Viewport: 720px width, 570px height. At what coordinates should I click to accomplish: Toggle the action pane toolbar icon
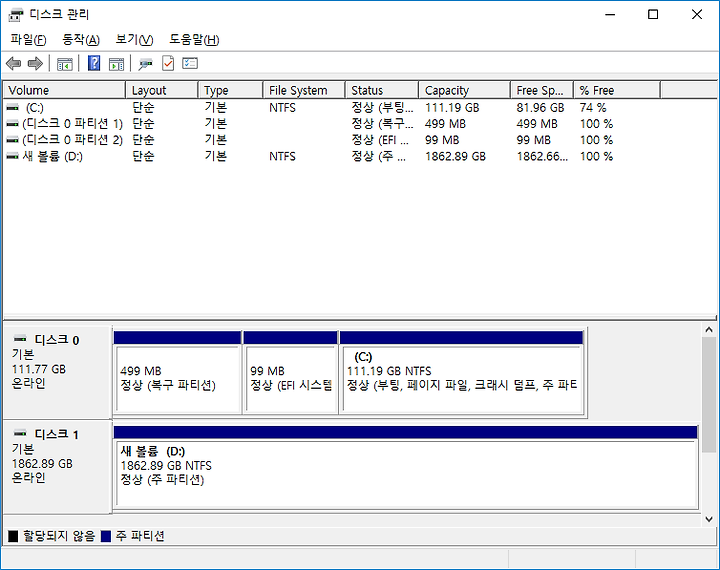click(x=116, y=64)
